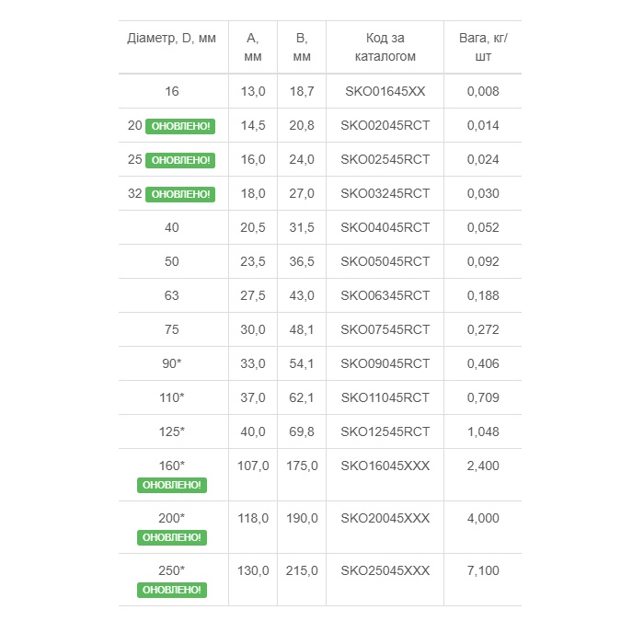Click catalog code SKO06345RCT
Screen dimensions: 644x644
coord(385,295)
